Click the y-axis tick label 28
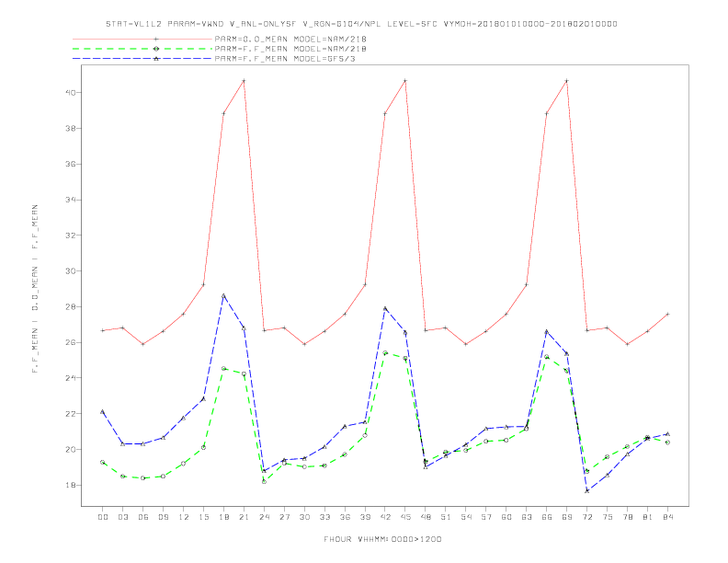This screenshot has height=563, width=728. 71,306
